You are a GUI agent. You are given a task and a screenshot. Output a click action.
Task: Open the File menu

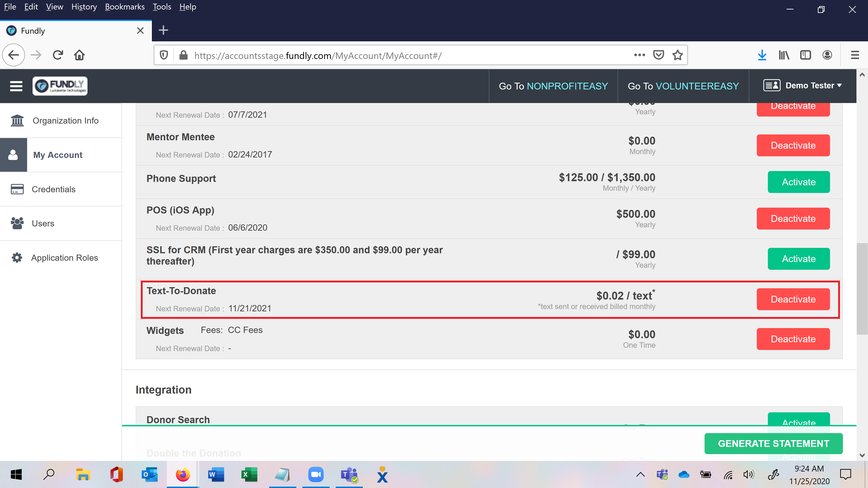pyautogui.click(x=10, y=7)
